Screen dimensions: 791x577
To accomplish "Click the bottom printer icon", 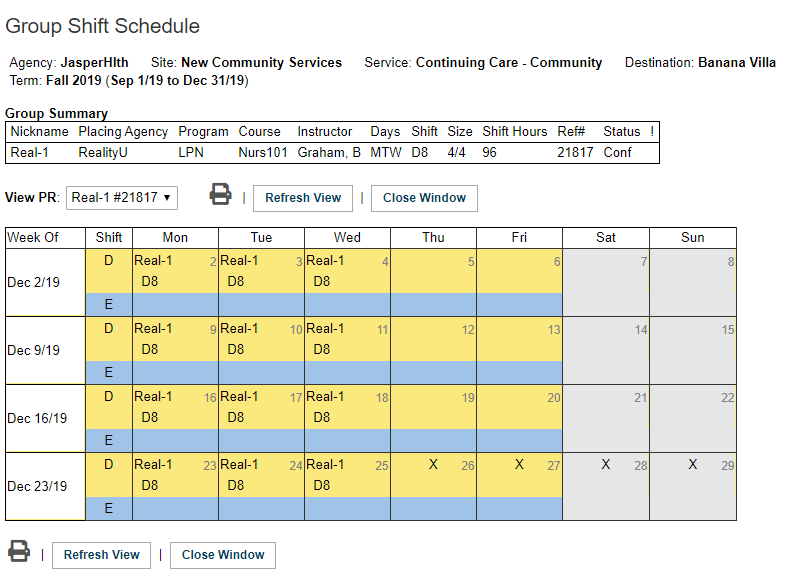I will coord(19,552).
